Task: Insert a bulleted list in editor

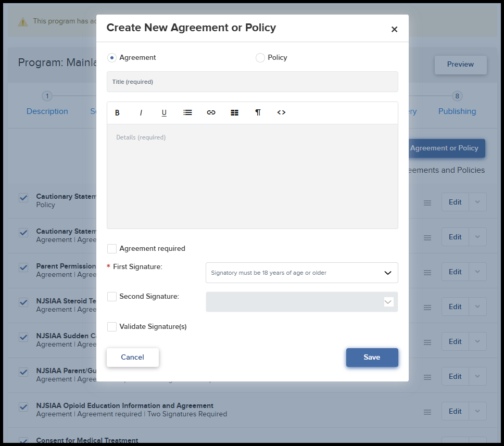Action: point(188,112)
